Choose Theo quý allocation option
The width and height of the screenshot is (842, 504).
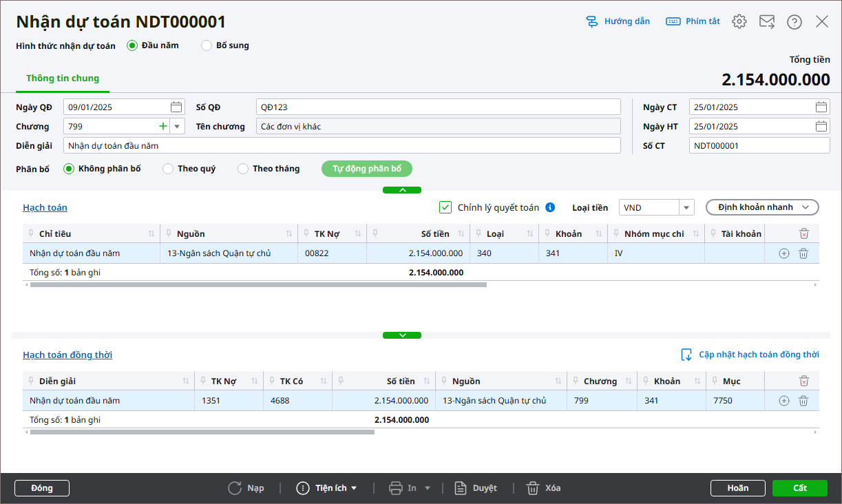pyautogui.click(x=168, y=169)
